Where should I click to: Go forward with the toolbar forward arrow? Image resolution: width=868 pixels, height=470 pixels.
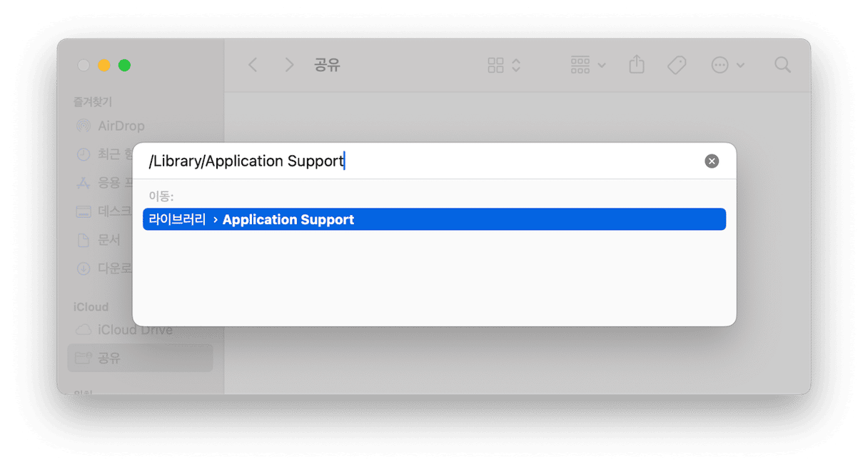coord(289,65)
